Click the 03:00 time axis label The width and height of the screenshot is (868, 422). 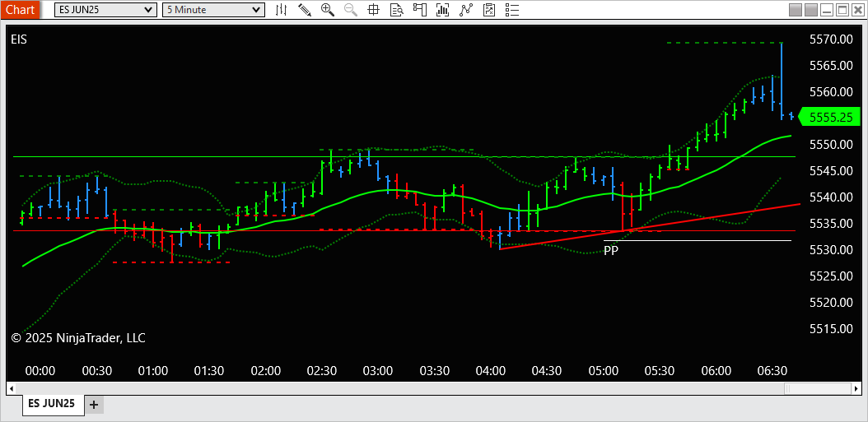tap(378, 370)
